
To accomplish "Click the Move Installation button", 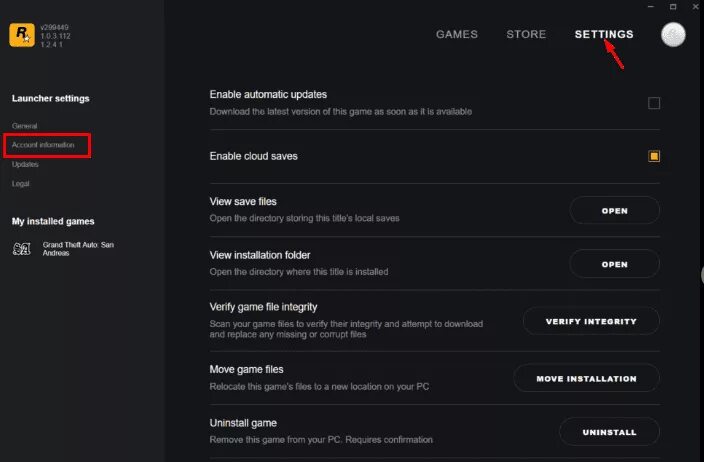I will 586,378.
